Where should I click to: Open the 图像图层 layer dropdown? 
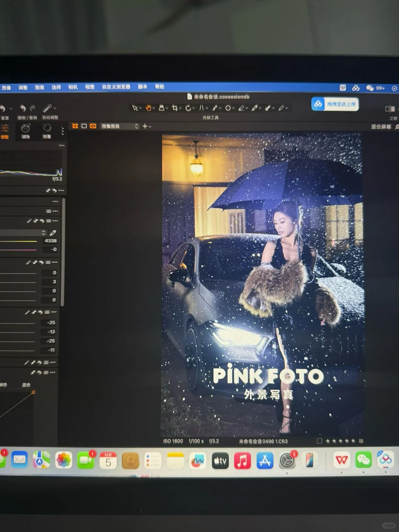(x=120, y=126)
